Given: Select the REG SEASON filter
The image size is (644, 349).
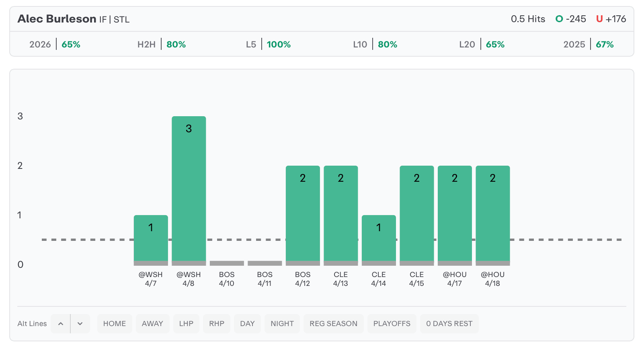Looking at the screenshot, I should [x=333, y=324].
